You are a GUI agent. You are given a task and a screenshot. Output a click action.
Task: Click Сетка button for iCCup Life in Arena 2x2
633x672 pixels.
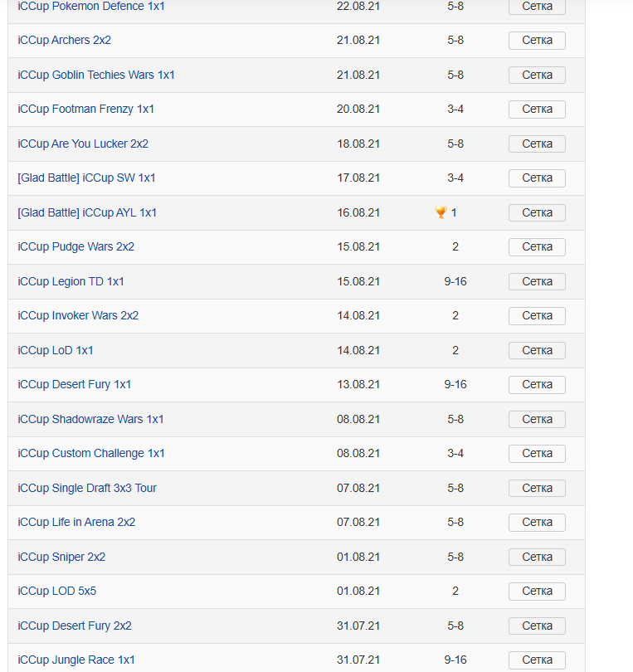pyautogui.click(x=537, y=523)
